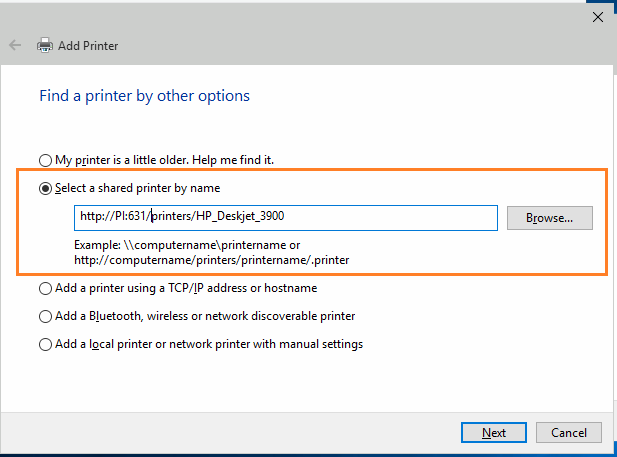The image size is (617, 457).
Task: Click the http://computername/printers example line
Action: 212,260
